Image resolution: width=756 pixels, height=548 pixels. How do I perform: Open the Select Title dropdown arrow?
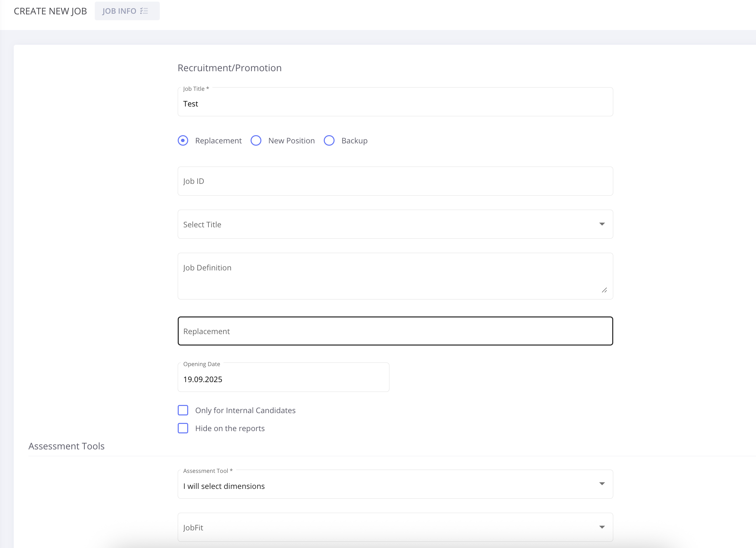click(x=602, y=224)
